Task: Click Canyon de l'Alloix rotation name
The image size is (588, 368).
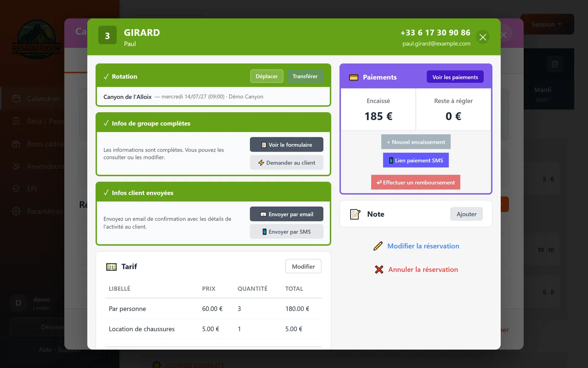Action: click(x=128, y=97)
